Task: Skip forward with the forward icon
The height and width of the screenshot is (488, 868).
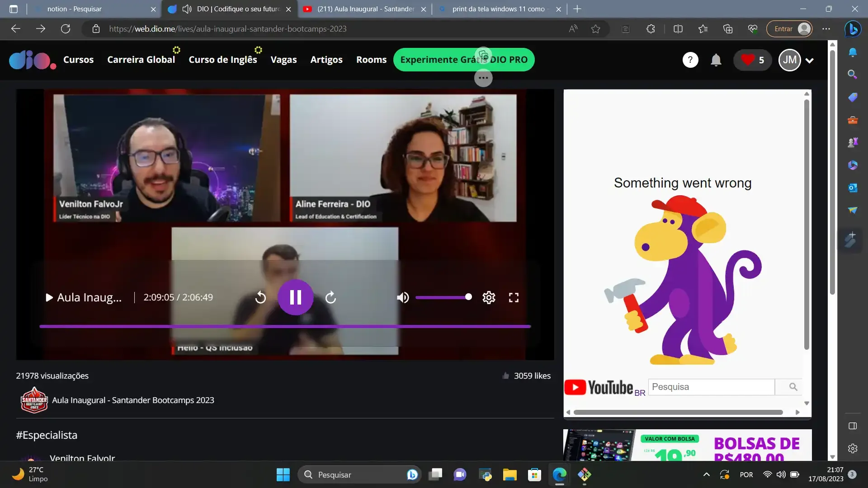Action: point(330,297)
